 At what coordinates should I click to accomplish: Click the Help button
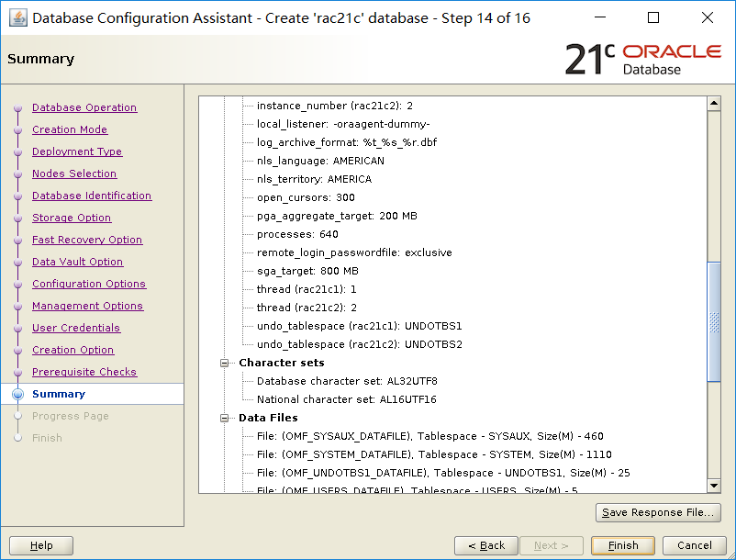(41, 545)
